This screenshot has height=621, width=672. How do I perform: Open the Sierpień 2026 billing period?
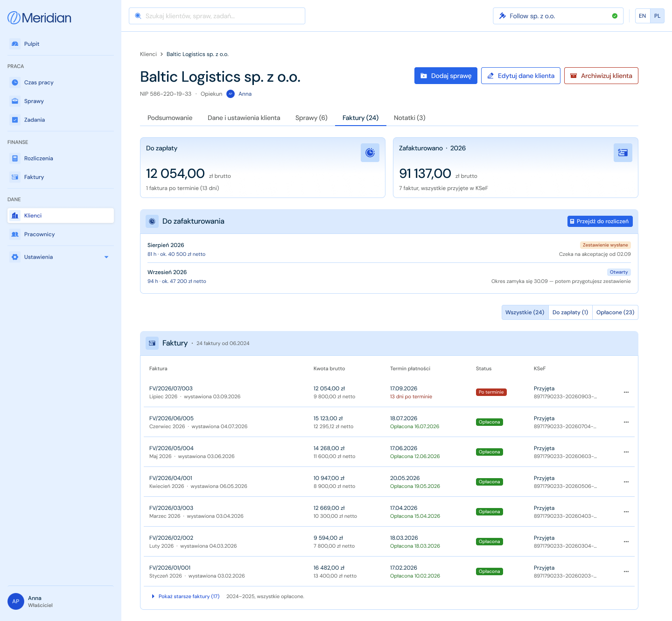[389, 249]
